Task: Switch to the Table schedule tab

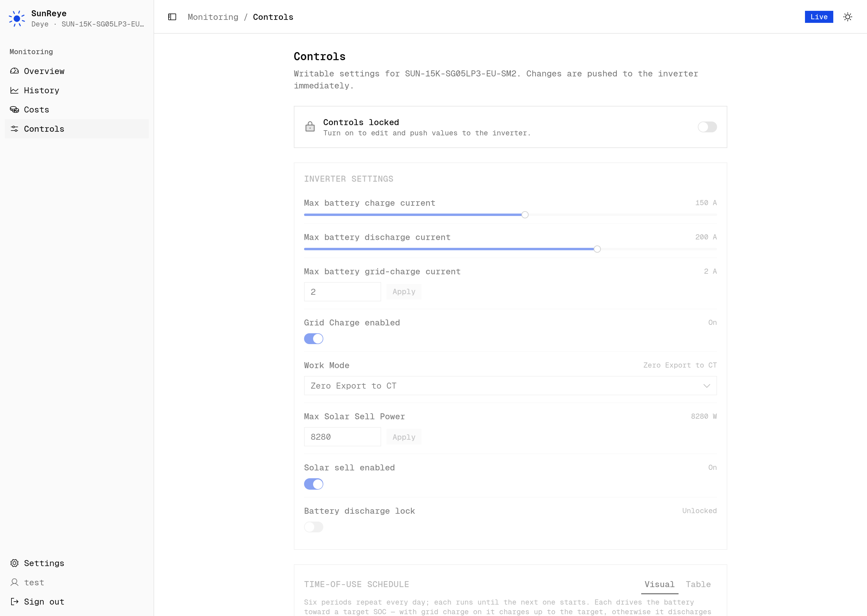Action: tap(698, 584)
